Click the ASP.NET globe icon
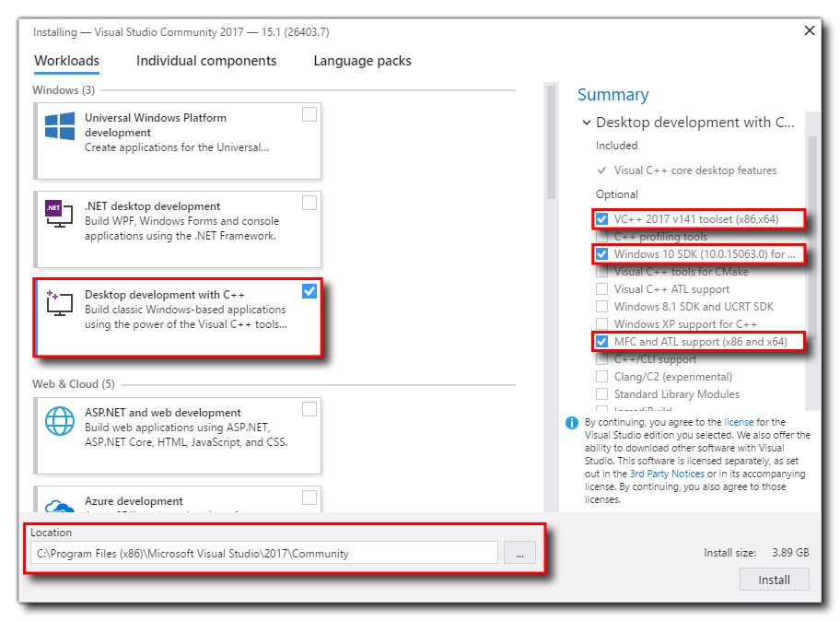840x621 pixels. click(60, 421)
